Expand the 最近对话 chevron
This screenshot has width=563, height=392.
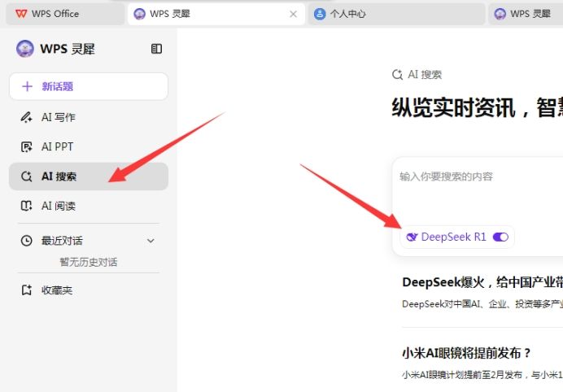pos(151,241)
